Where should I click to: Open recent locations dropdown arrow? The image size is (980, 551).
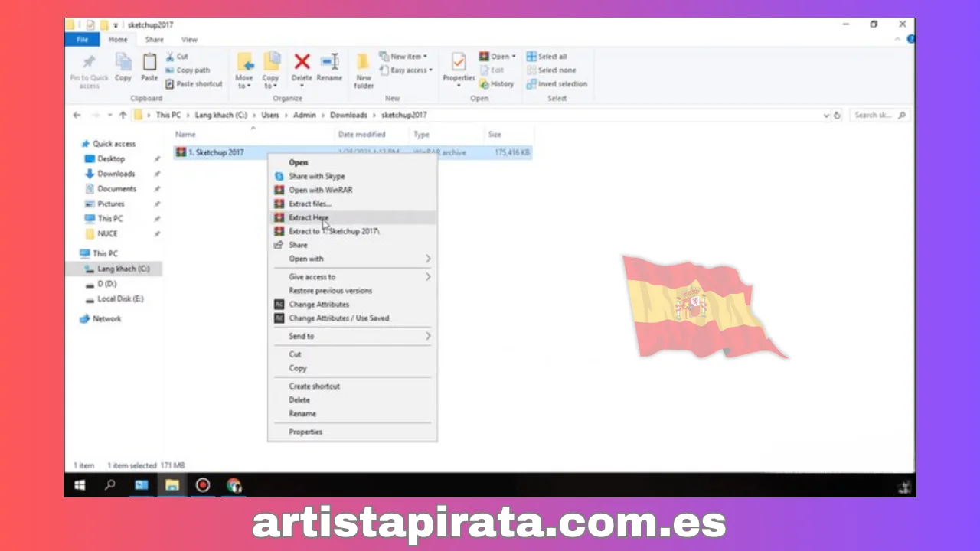109,116
